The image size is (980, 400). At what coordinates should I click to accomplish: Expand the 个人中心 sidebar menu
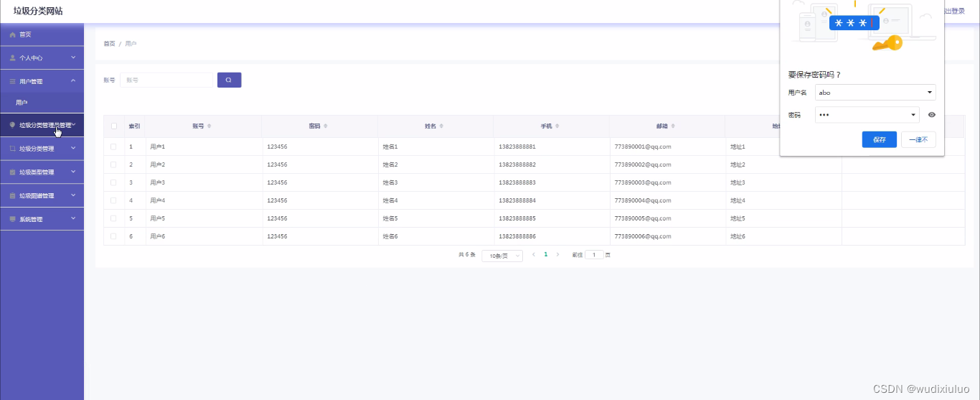[x=42, y=57]
